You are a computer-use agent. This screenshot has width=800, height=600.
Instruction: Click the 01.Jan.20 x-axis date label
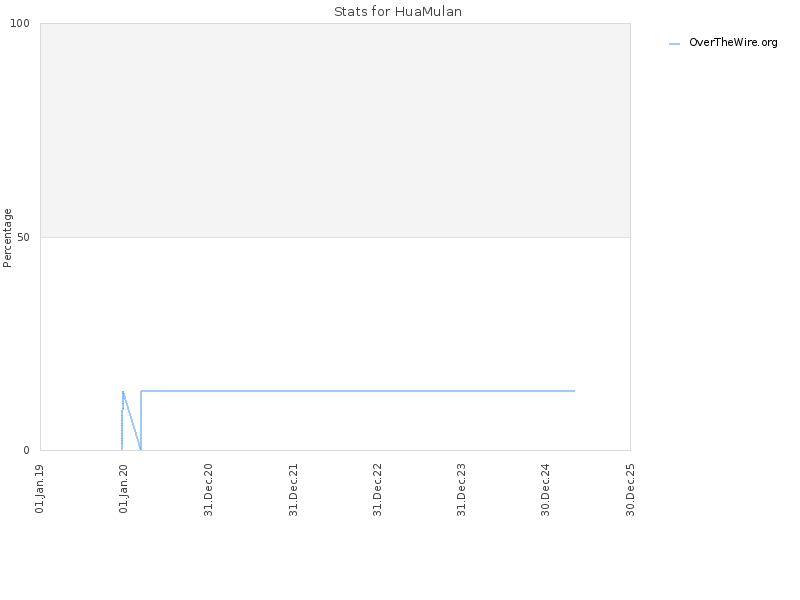[123, 488]
